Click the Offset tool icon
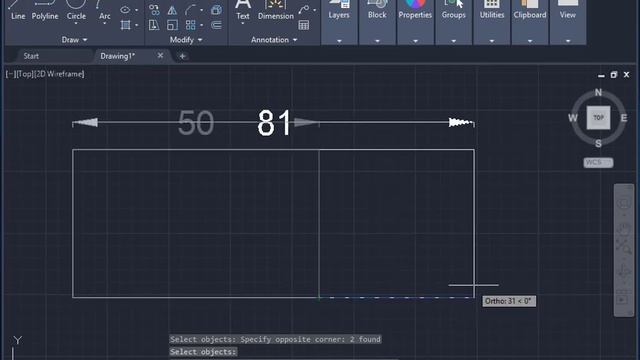 coord(216,25)
